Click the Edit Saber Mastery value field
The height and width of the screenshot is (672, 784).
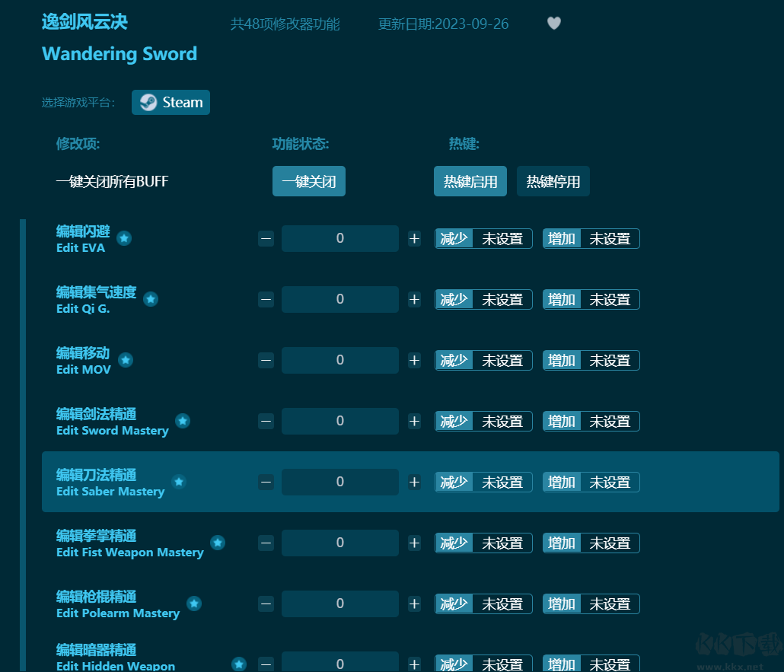click(340, 482)
